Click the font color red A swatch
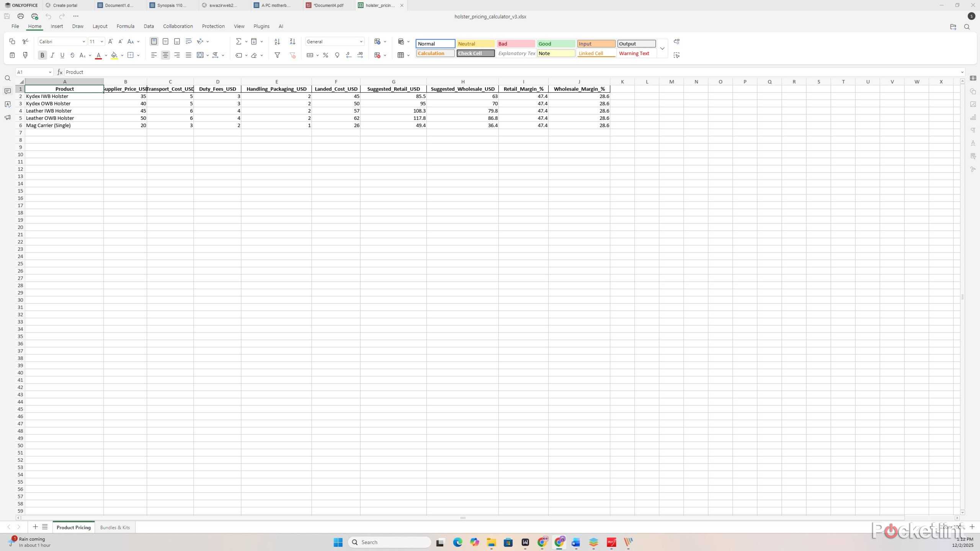The image size is (980, 551). 98,55
